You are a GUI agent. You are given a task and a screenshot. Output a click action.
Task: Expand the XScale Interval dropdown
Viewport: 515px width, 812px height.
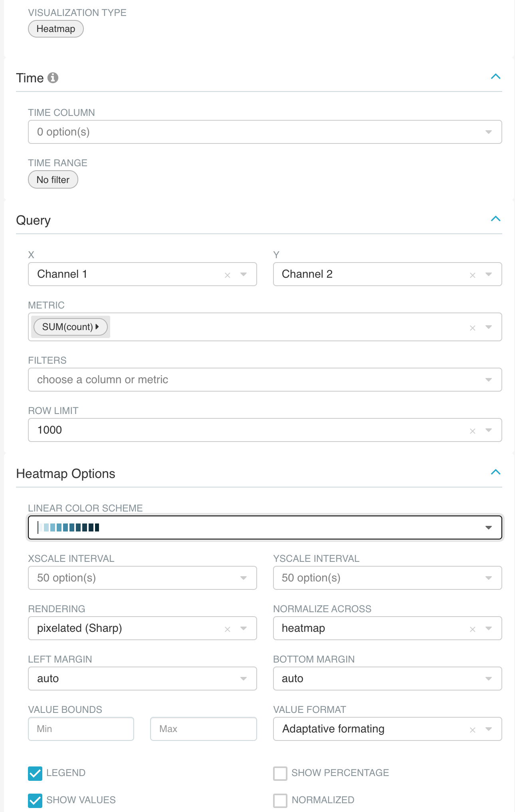[x=142, y=578]
